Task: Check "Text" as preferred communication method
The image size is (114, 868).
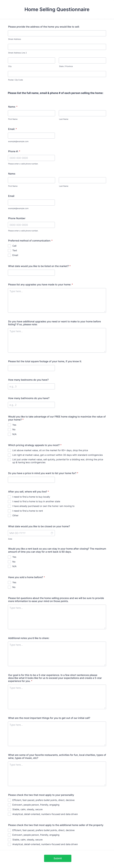Action: coord(9,250)
